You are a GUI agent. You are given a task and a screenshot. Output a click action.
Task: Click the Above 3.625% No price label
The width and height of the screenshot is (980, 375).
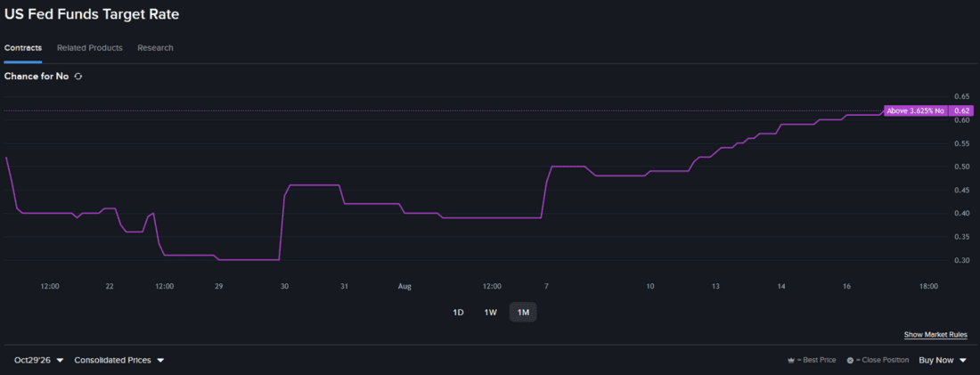click(x=916, y=110)
